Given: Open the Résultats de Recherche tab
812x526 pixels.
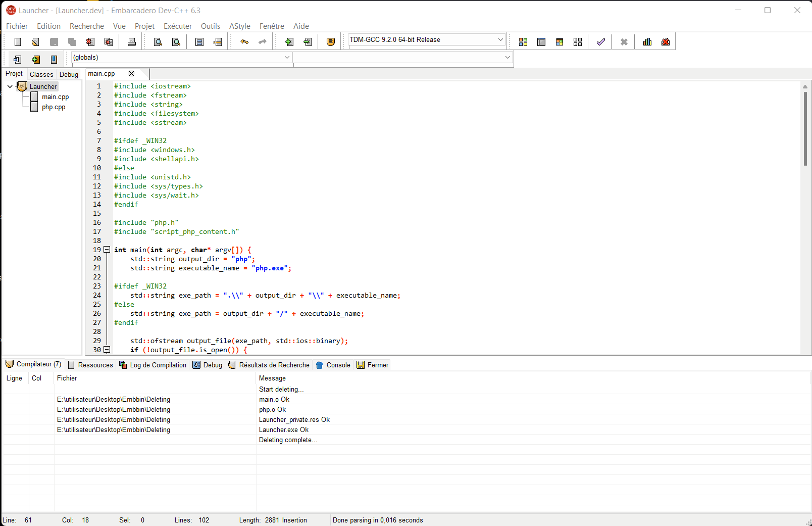Looking at the screenshot, I should pos(269,365).
